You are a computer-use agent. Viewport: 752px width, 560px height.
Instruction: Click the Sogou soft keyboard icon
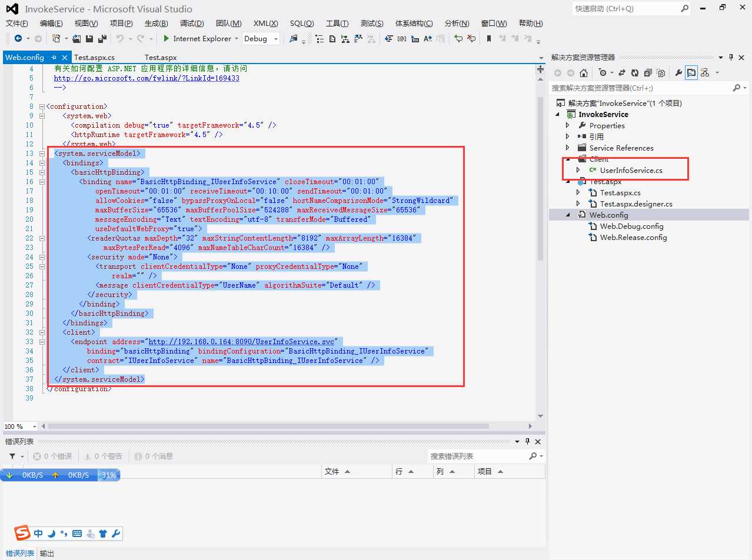point(77,534)
